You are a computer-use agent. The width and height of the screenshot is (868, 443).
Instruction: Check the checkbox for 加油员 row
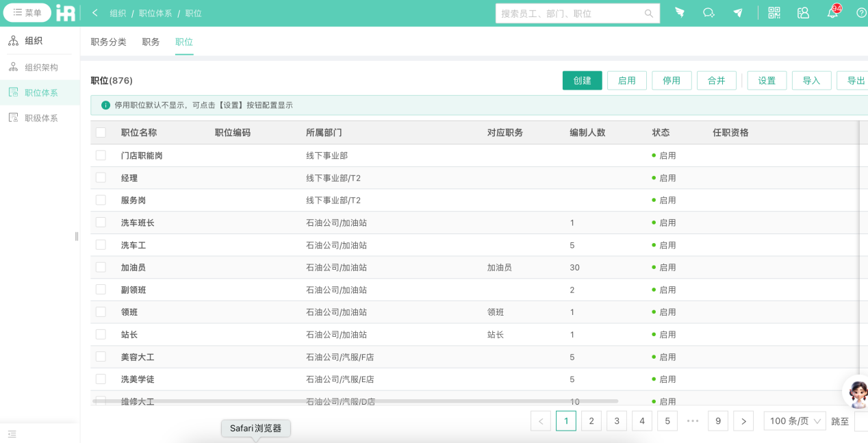pyautogui.click(x=101, y=267)
